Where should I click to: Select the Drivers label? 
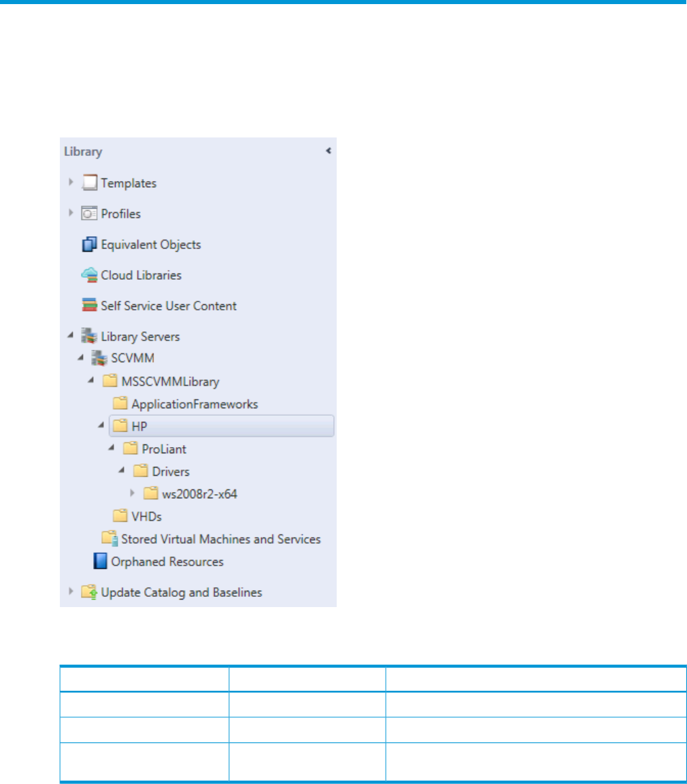[x=171, y=472]
